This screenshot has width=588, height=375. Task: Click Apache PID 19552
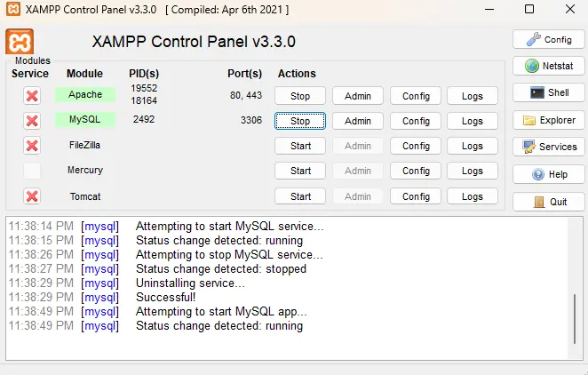(144, 88)
